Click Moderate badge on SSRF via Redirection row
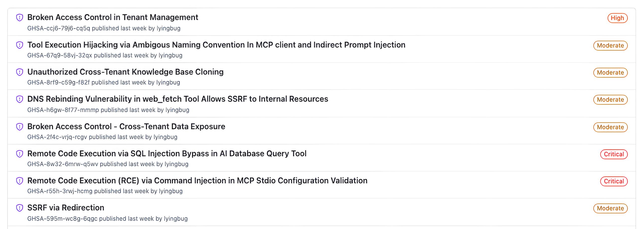Viewport: 644px width, 229px height. point(610,208)
